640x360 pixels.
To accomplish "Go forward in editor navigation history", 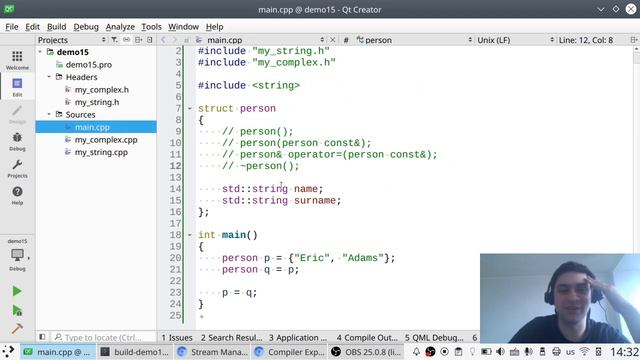I will (x=175, y=40).
